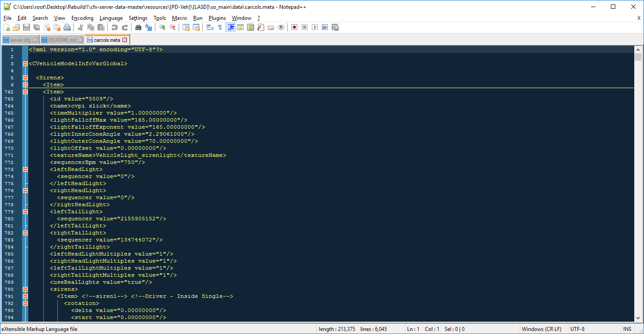The height and width of the screenshot is (334, 644).
Task: Click the Save Recorded Macro icon
Action: pyautogui.click(x=335, y=27)
